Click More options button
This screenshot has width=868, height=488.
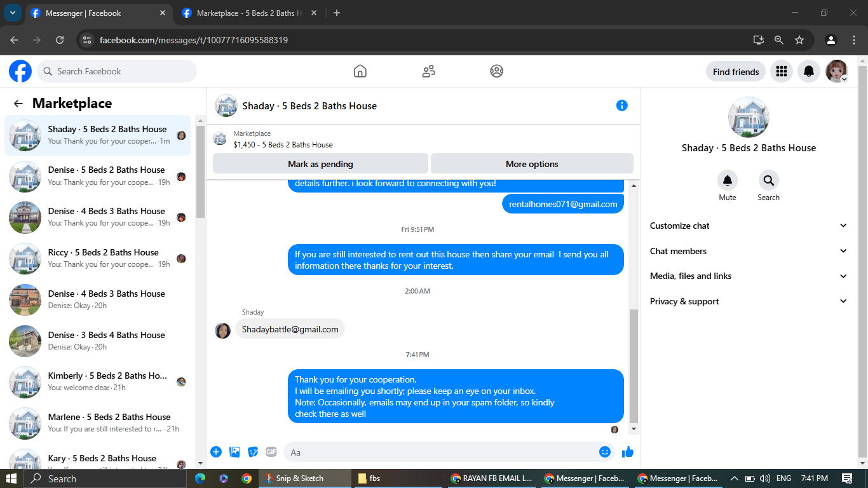tap(532, 164)
